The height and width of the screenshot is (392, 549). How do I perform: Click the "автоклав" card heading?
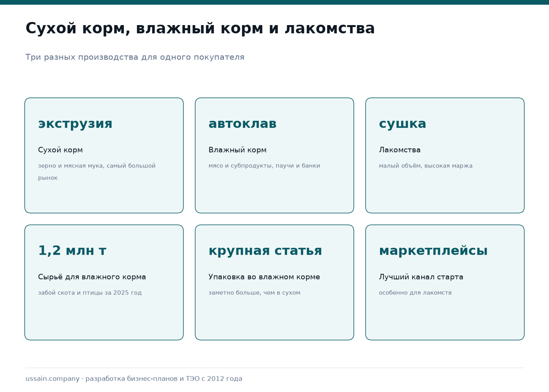[243, 124]
